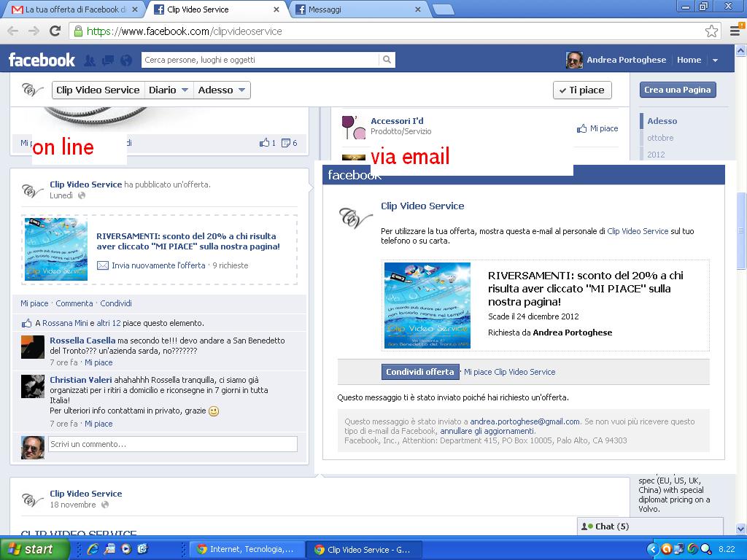This screenshot has width=747, height=560.
Task: Click Mi piace for Accessori I'd
Action: click(x=597, y=128)
